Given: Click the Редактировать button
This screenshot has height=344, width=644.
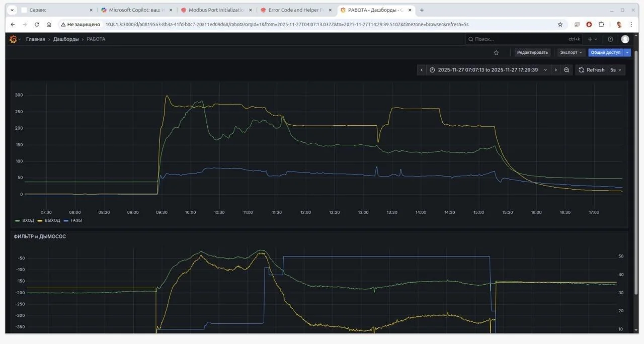Looking at the screenshot, I should pos(532,52).
